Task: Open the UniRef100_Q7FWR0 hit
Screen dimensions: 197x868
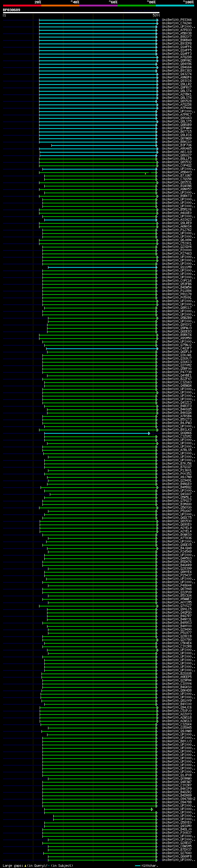Action: 176,128
